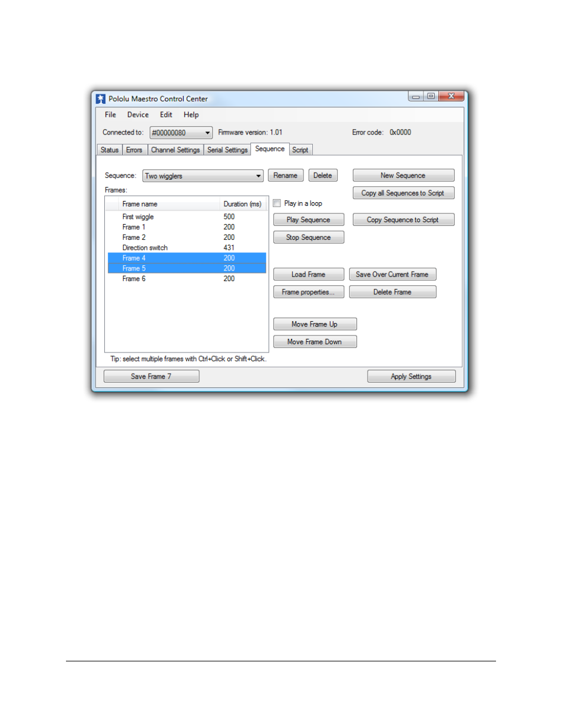Click the Stop Sequence button

(x=309, y=238)
